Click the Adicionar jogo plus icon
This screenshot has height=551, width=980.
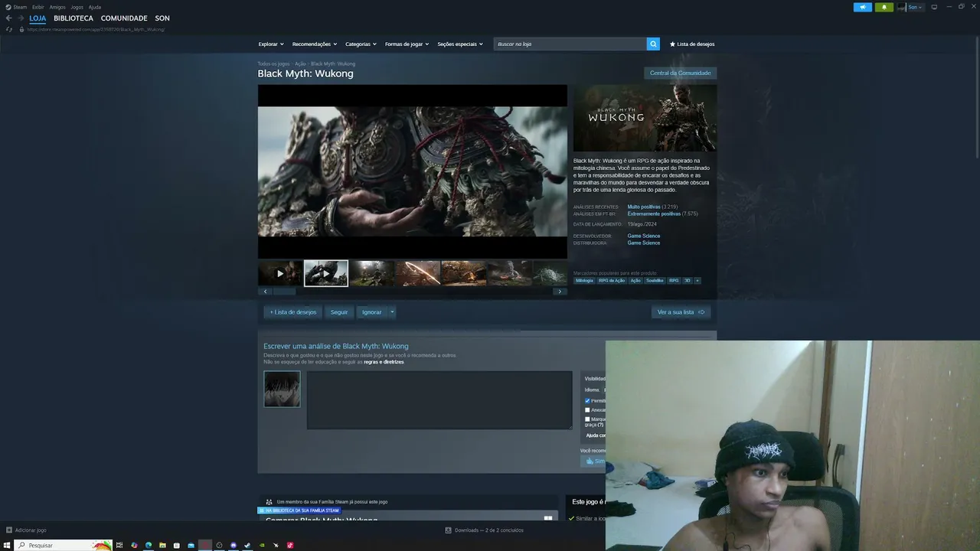tap(9, 530)
